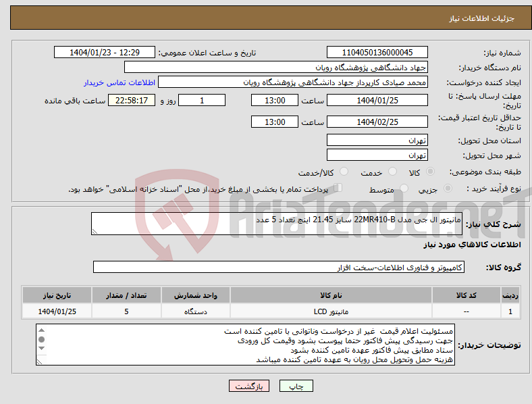Click the buyer notes scrollbar thumb

coord(41,340)
